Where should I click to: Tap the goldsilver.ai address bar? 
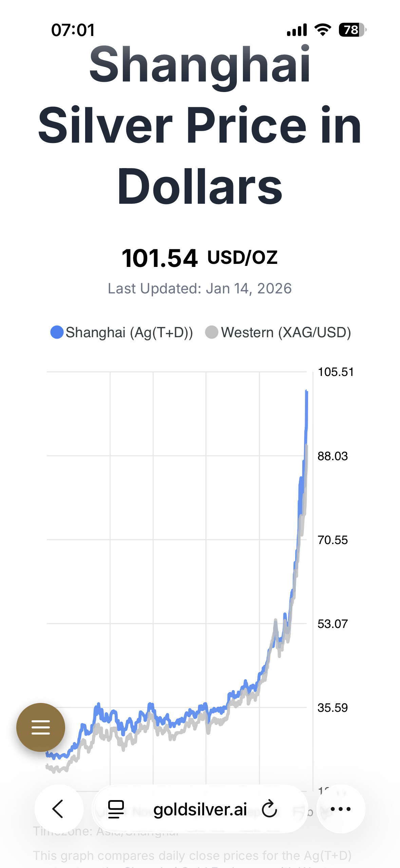tap(200, 809)
